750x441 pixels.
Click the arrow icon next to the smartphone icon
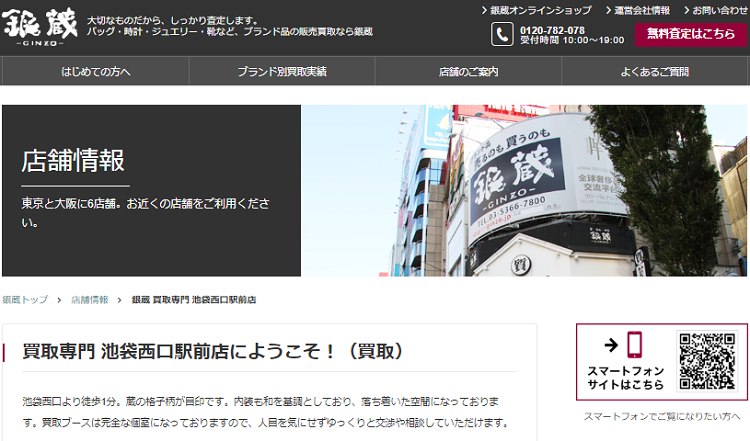(611, 345)
